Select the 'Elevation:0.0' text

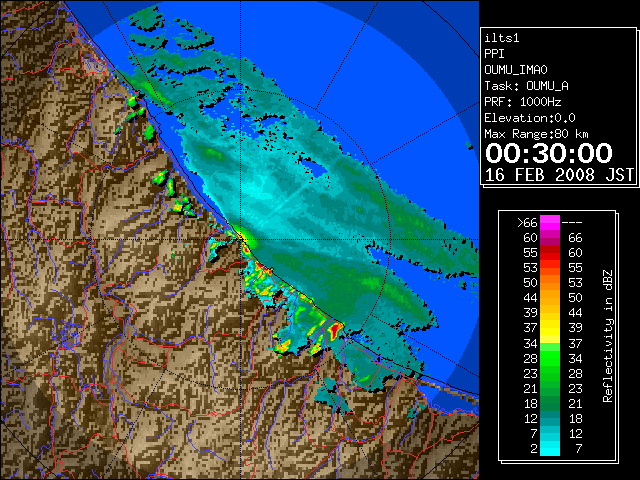point(530,118)
